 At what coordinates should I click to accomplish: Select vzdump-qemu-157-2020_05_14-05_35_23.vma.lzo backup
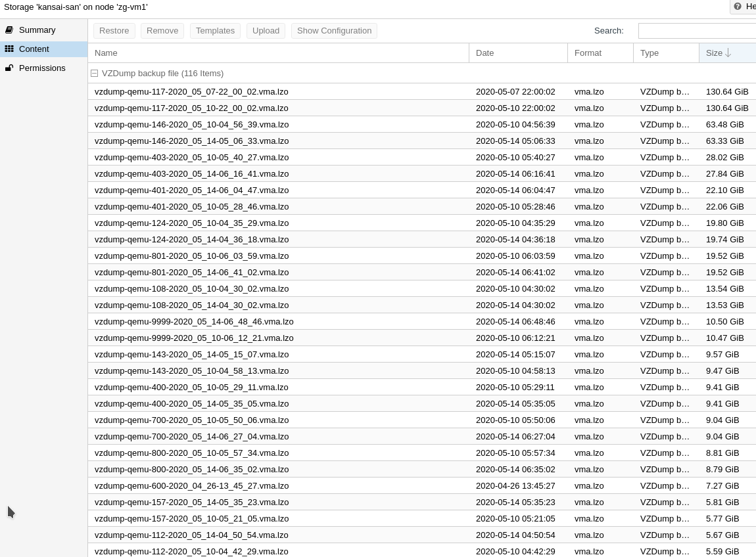422,502
